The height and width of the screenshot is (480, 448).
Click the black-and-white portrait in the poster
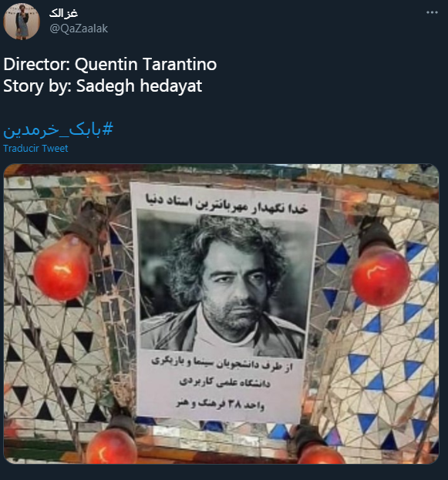[x=223, y=285]
